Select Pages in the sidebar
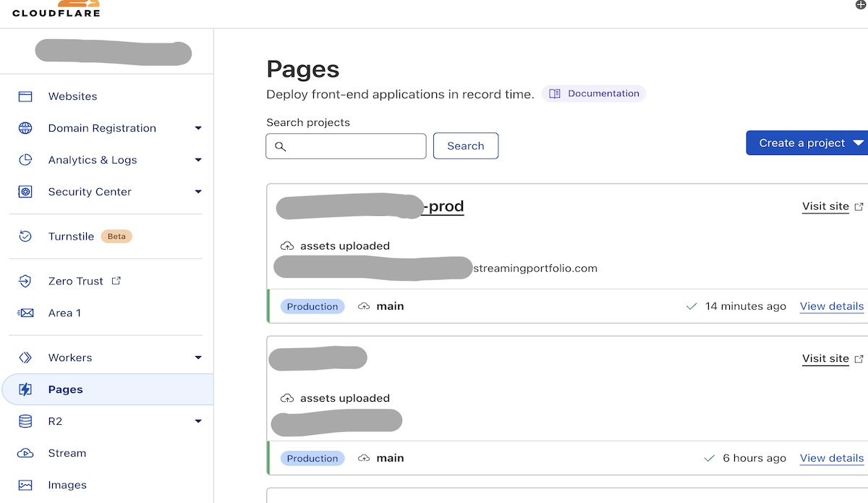 [65, 389]
